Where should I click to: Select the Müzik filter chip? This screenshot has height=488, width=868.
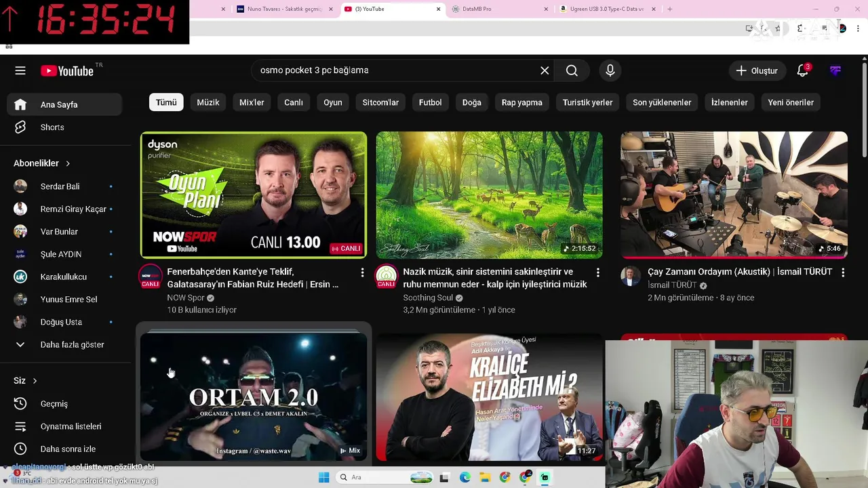[x=208, y=102]
